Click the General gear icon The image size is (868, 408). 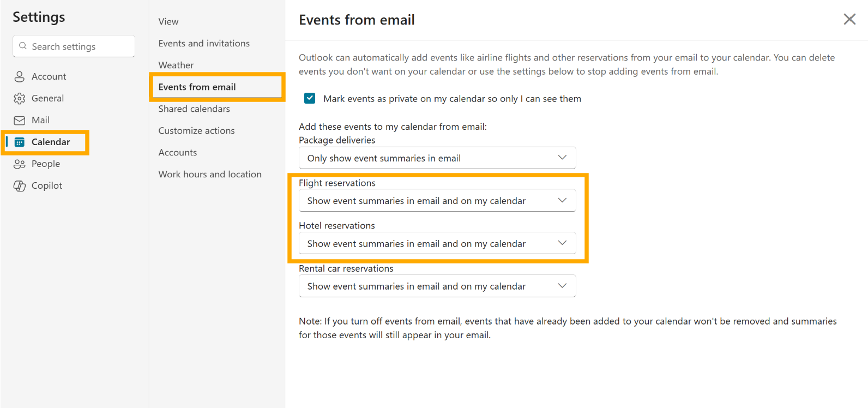20,99
